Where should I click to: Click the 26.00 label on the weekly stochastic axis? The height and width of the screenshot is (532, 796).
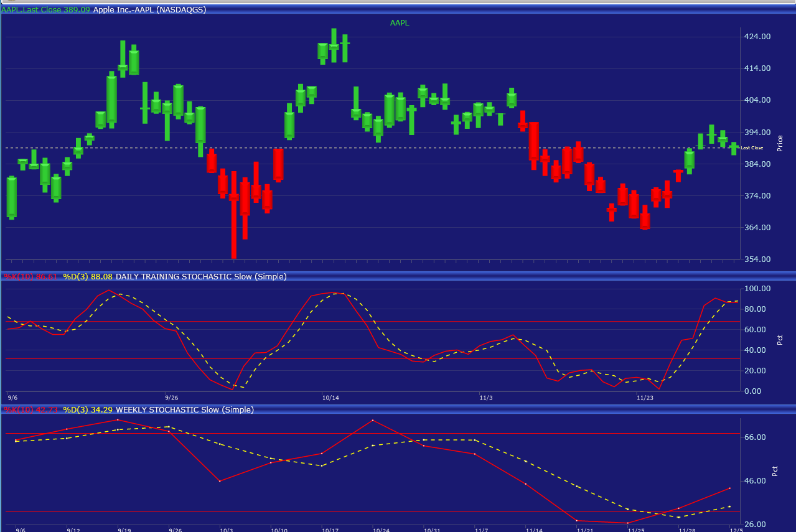(755, 524)
